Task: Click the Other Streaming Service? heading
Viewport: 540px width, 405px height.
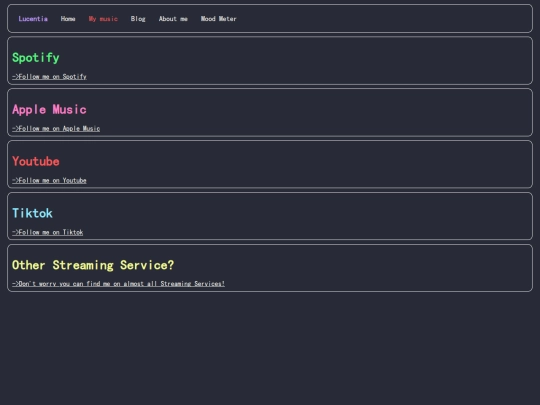Action: pos(93,265)
